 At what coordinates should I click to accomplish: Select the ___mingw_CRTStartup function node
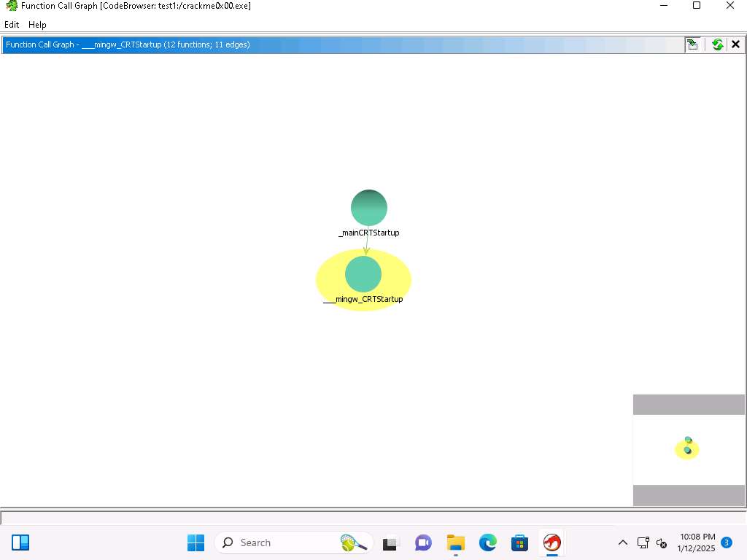363,274
